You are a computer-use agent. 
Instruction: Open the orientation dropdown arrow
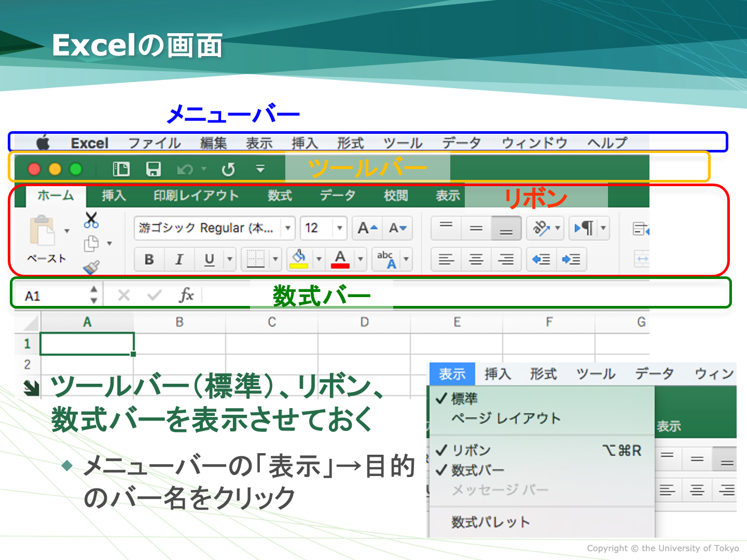[x=558, y=228]
